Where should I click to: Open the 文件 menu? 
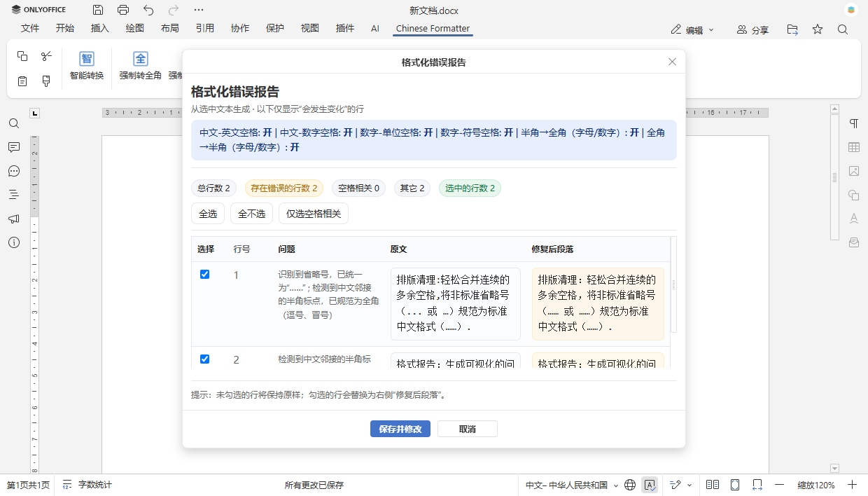30,29
